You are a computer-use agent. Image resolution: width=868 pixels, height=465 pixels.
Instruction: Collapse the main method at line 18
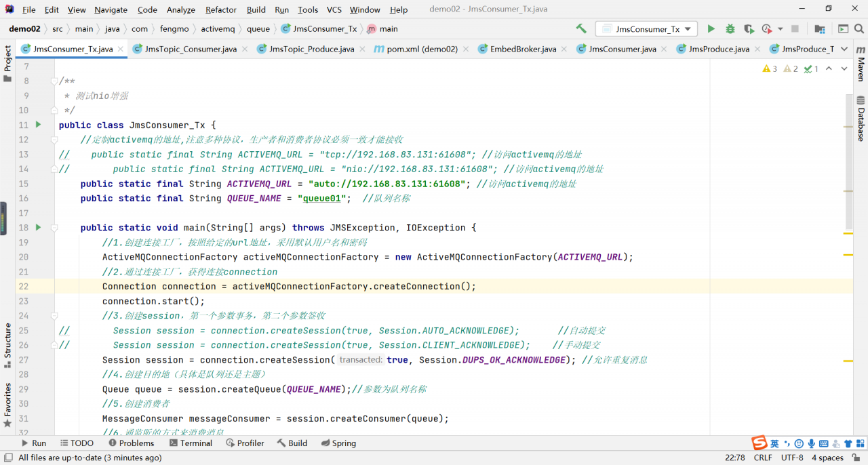point(54,228)
